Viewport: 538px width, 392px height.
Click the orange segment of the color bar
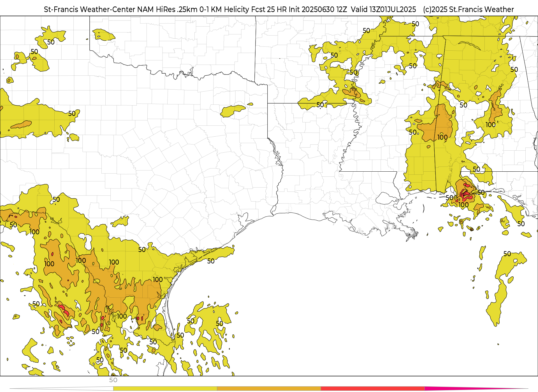269,388
